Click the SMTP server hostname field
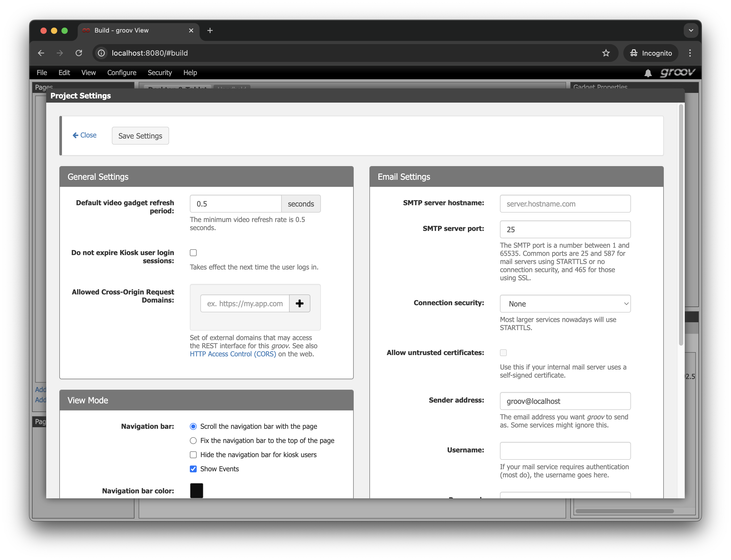This screenshot has width=731, height=560. tap(565, 204)
